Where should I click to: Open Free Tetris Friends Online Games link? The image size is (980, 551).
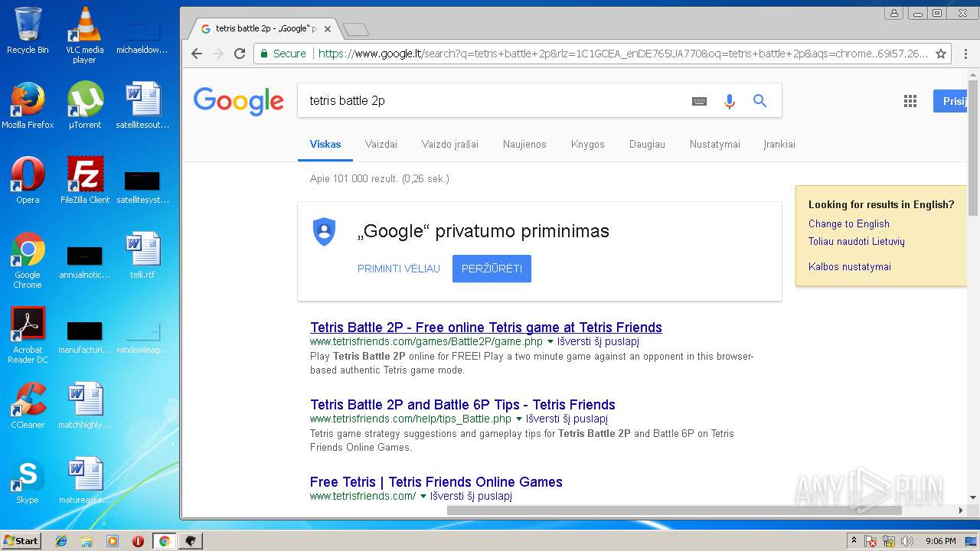pyautogui.click(x=436, y=482)
